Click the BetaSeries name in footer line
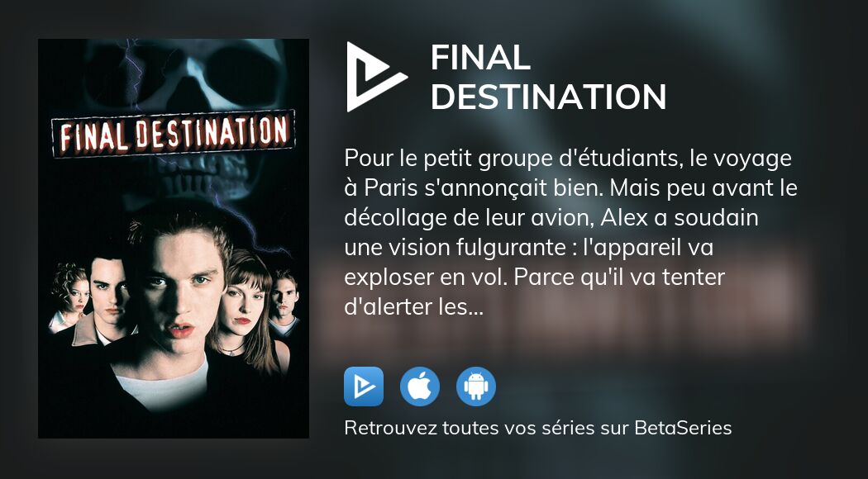 (x=683, y=428)
